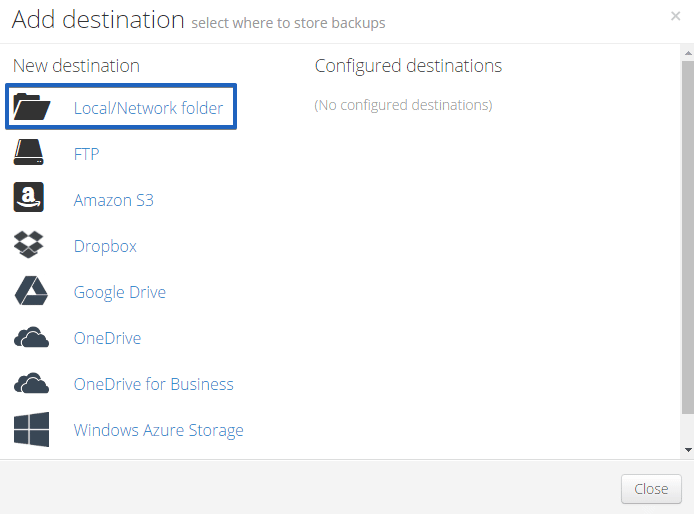Image resolution: width=694 pixels, height=514 pixels.
Task: Click the FTP drive icon
Action: [x=28, y=152]
